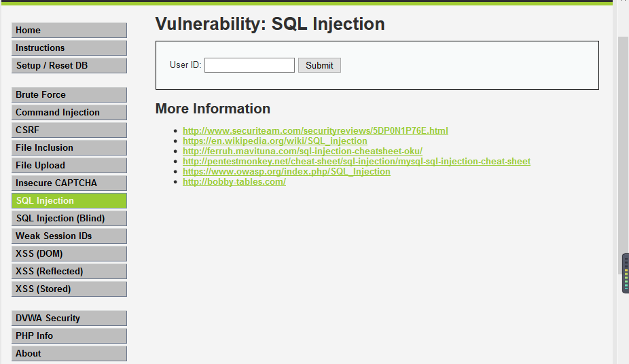The width and height of the screenshot is (629, 364).
Task: Open the OWASP SQL_Injection link
Action: (286, 172)
